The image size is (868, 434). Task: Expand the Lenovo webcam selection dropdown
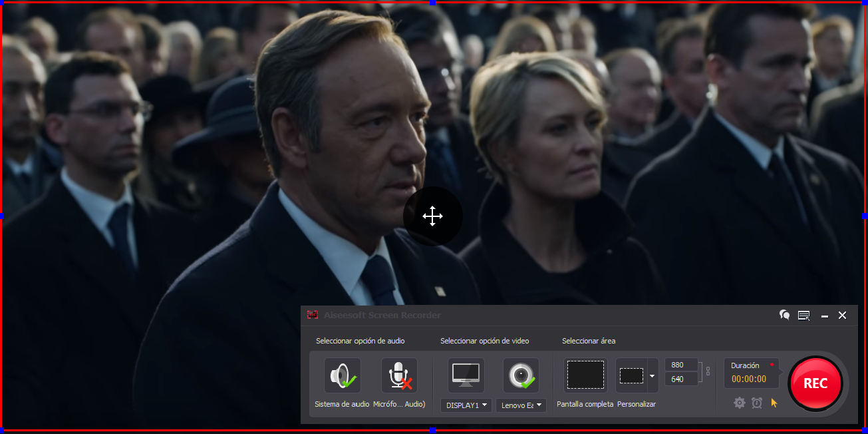(521, 405)
